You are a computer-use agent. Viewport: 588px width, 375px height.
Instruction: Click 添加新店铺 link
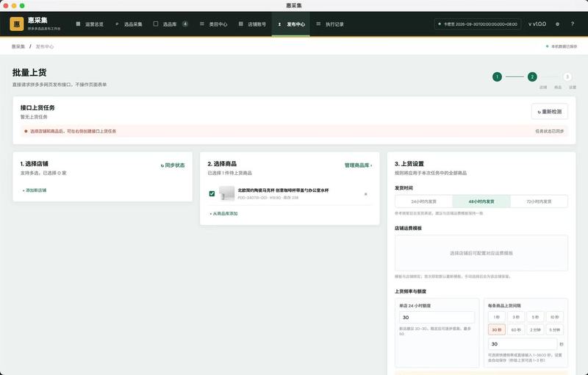coord(35,190)
